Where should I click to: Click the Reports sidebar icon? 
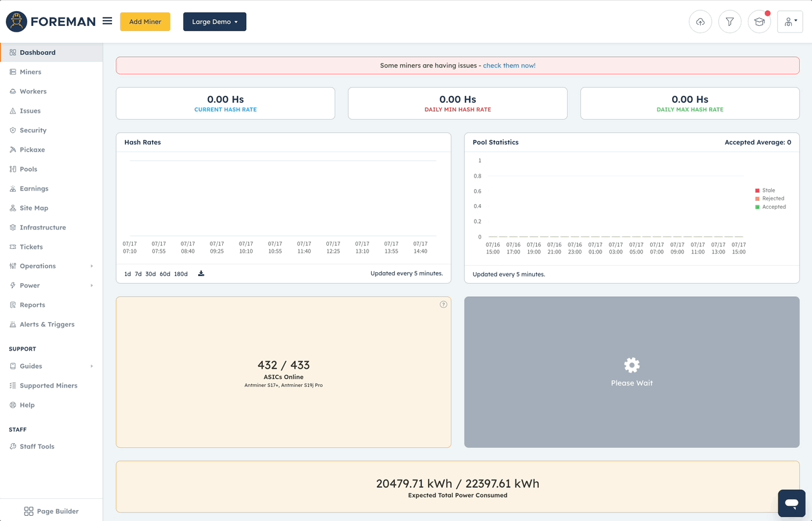pyautogui.click(x=13, y=305)
